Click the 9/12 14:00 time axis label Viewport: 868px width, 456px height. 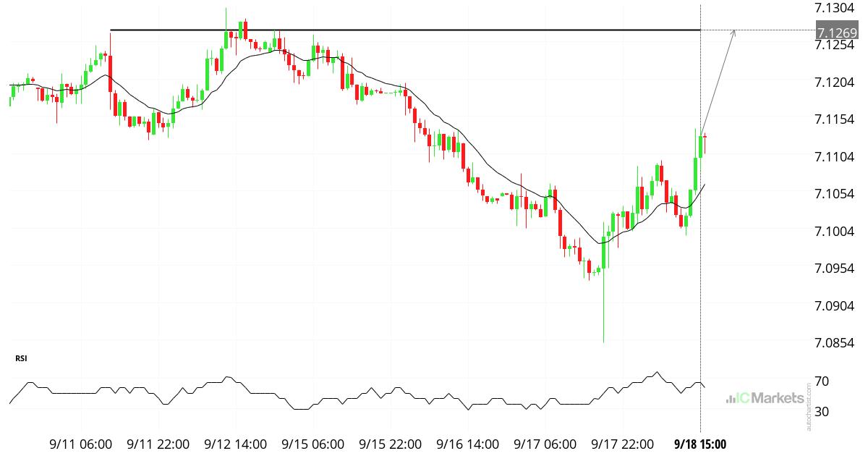click(x=236, y=444)
